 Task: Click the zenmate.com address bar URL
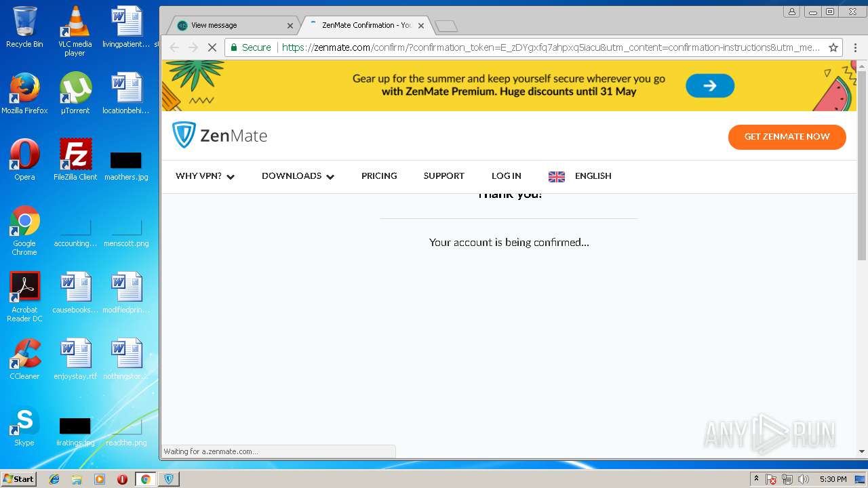(x=551, y=47)
